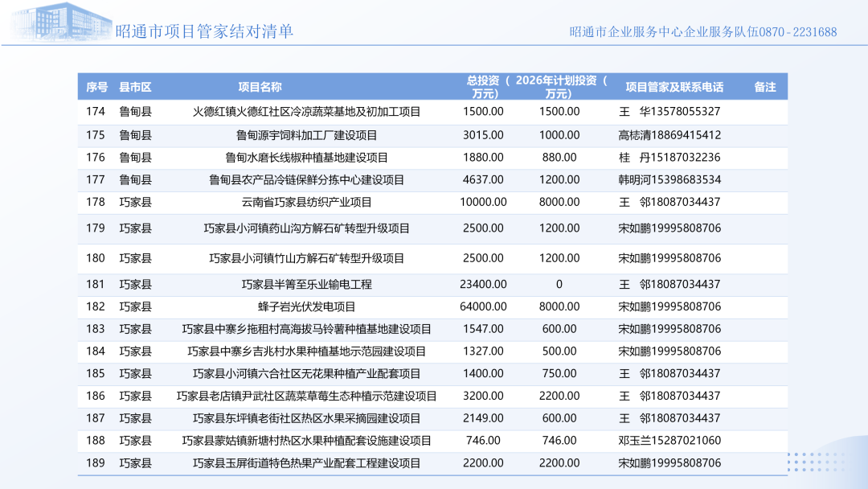The height and width of the screenshot is (489, 868).
Task: Select the 总投资（万元） column header
Action: click(x=487, y=87)
